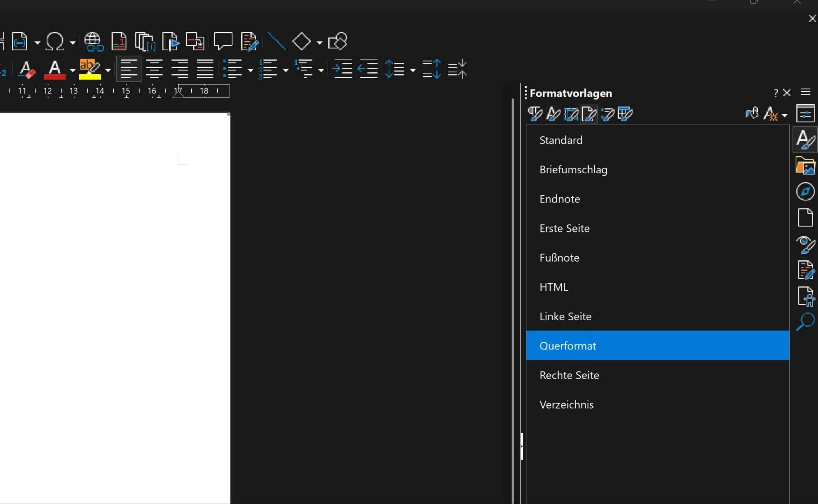Select the Insert Line tool
The image size is (818, 504).
pyautogui.click(x=276, y=42)
